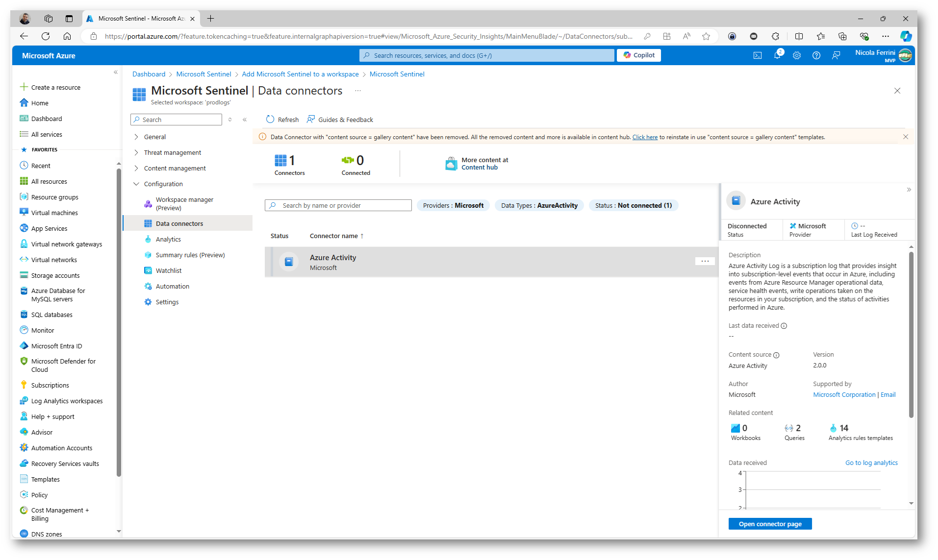
Task: Click the connector search field
Action: (338, 205)
